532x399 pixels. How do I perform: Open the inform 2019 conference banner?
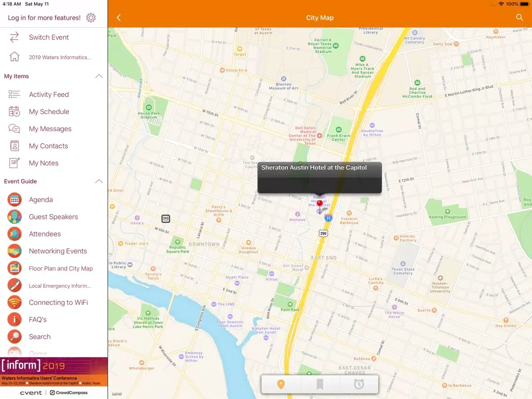(x=53, y=371)
